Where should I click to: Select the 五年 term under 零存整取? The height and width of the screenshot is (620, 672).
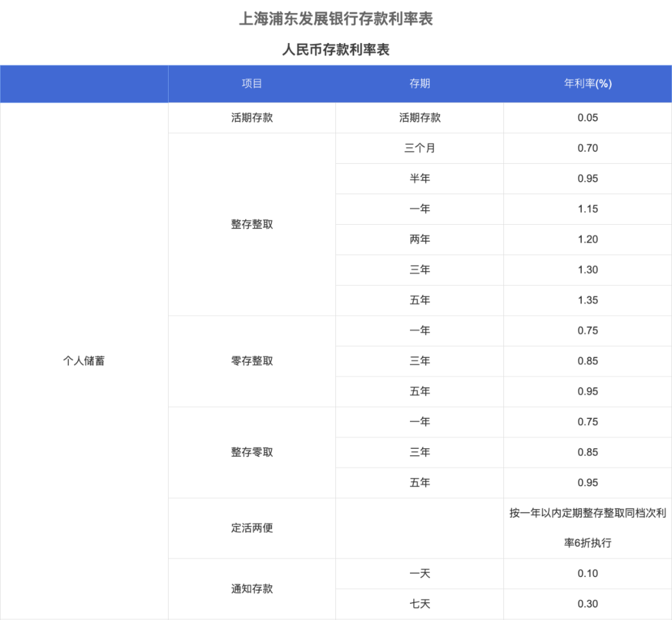coord(419,392)
